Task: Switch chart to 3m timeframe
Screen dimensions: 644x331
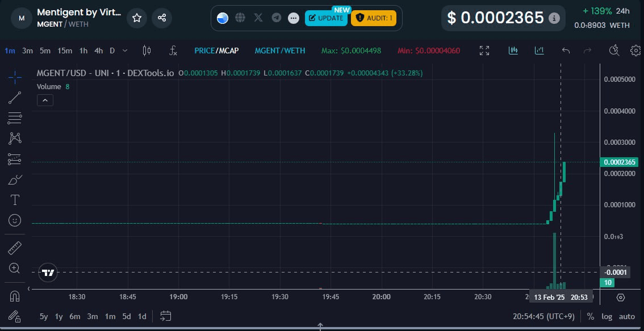Action: (27, 51)
